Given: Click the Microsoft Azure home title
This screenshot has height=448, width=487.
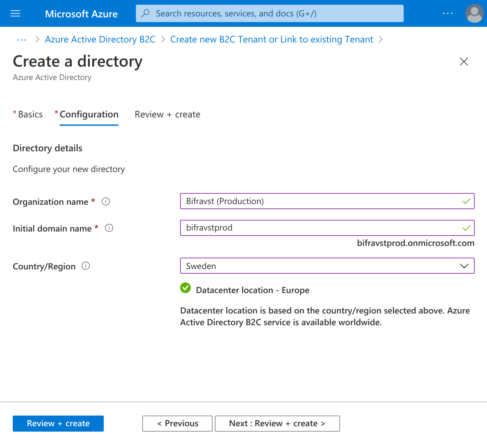Looking at the screenshot, I should (81, 14).
